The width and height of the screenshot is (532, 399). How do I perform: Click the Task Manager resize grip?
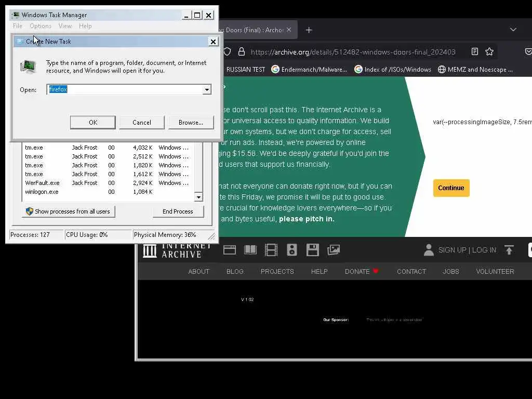[212, 236]
